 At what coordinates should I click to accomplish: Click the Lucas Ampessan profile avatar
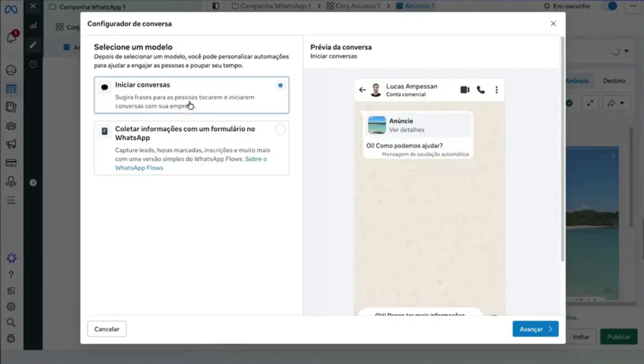pos(376,90)
